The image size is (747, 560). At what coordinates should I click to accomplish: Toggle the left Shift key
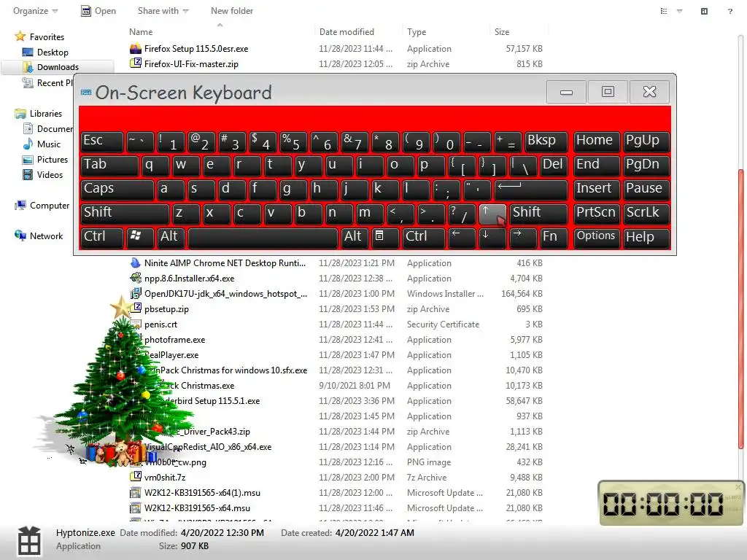pos(125,214)
